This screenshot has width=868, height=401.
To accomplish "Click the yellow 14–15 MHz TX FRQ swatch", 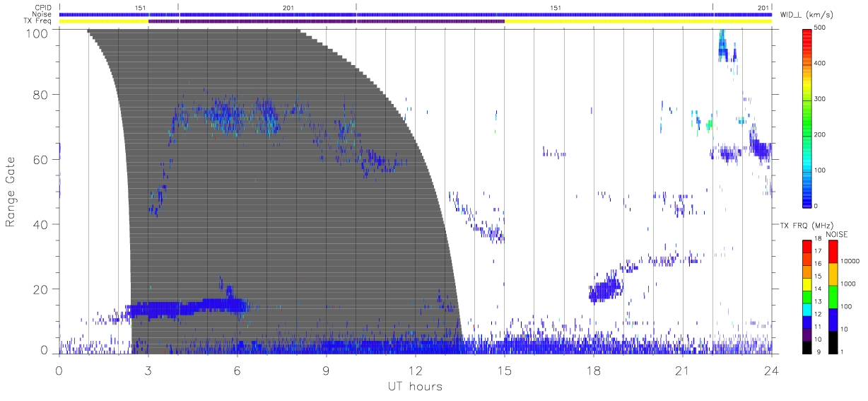I will click(807, 284).
